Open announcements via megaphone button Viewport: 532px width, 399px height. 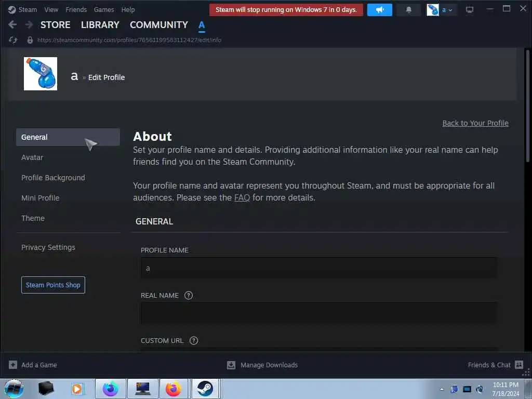pos(380,10)
